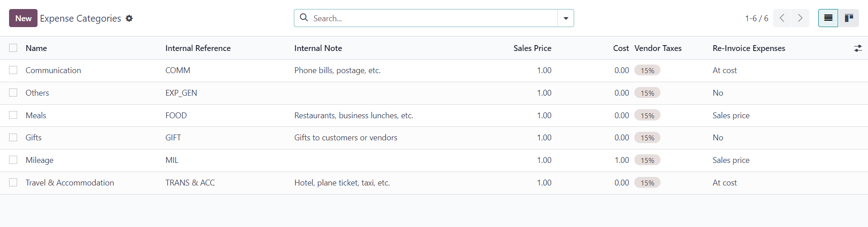Sort by Re-Invoice Expenses column header
Viewport: 868px width, 227px height.
coord(749,48)
